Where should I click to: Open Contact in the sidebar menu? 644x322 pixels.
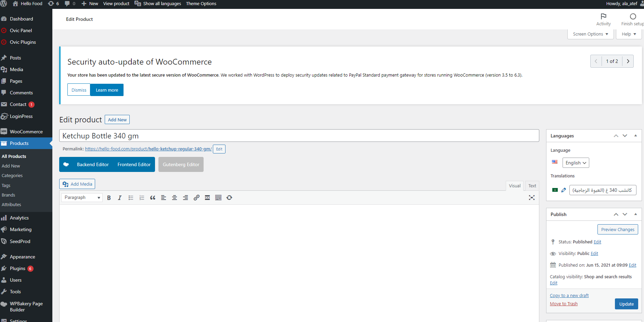[x=26, y=104]
